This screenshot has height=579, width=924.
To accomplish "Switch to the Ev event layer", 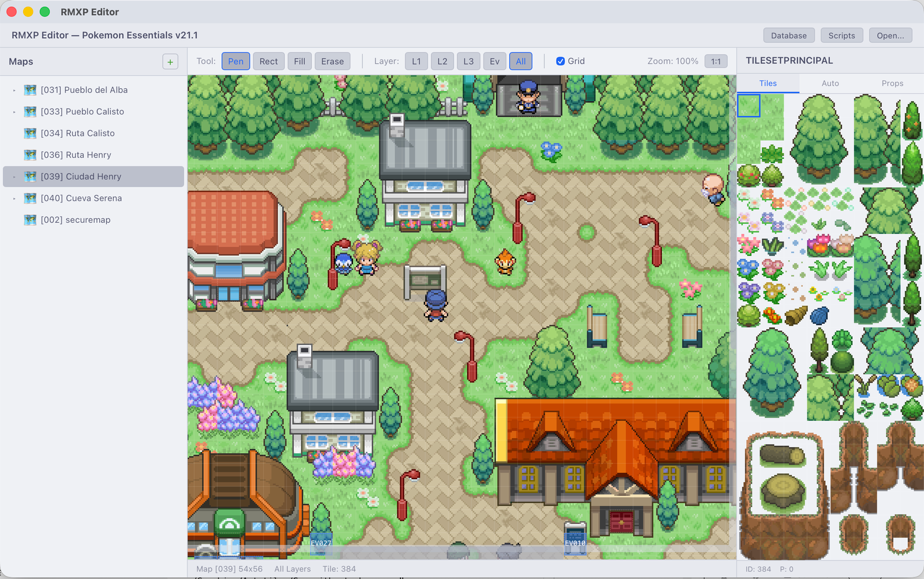I will click(x=494, y=61).
